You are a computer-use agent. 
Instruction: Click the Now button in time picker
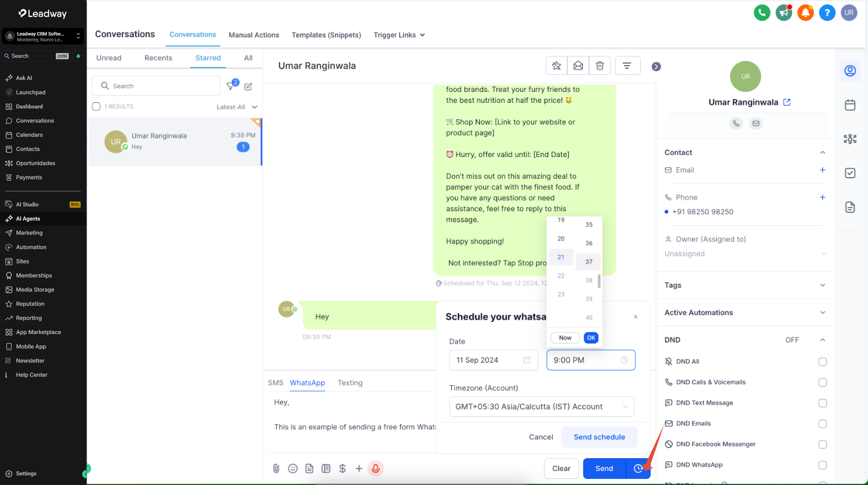click(565, 338)
